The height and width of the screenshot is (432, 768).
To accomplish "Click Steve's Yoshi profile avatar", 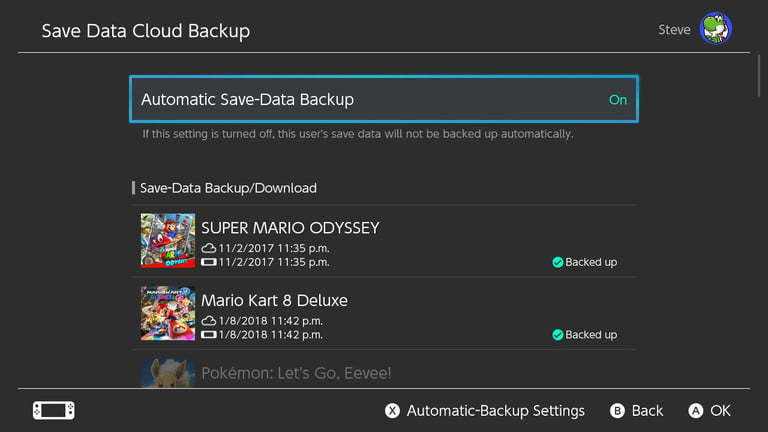I will [x=716, y=28].
